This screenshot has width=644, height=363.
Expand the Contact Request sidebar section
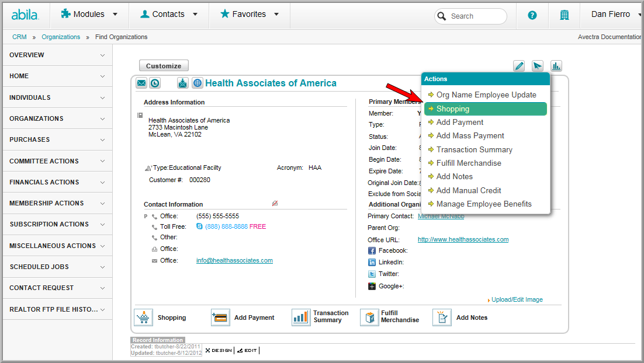pos(57,288)
